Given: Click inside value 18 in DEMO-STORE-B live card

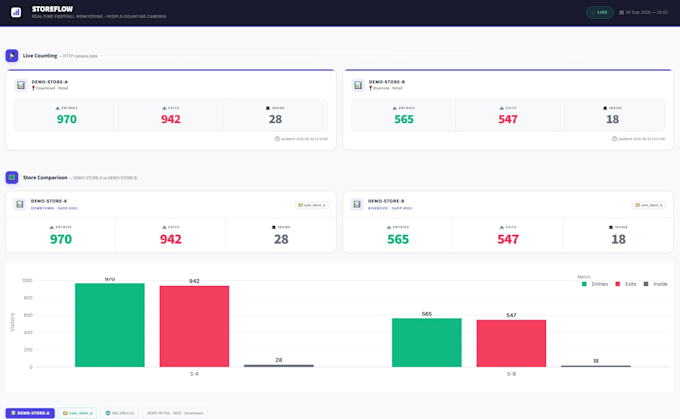Looking at the screenshot, I should coord(612,119).
